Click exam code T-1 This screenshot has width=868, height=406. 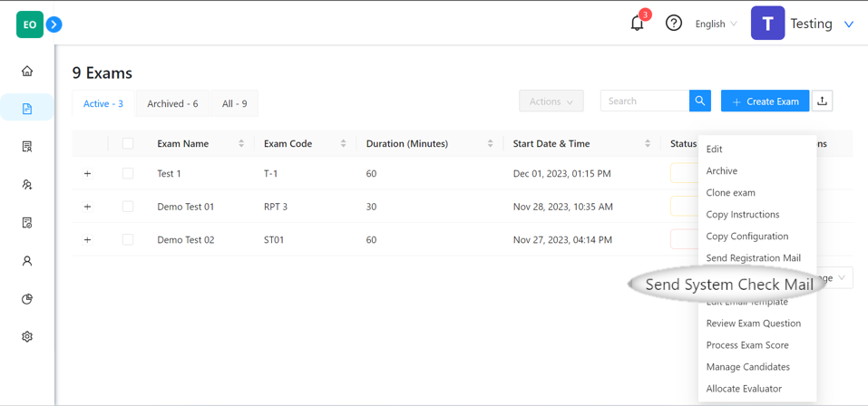tap(270, 174)
